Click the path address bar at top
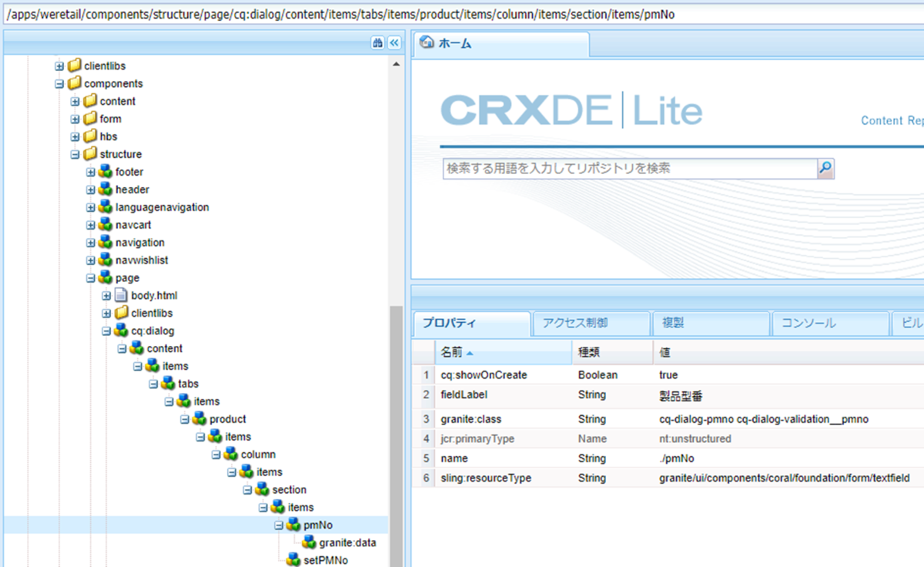 [462, 14]
